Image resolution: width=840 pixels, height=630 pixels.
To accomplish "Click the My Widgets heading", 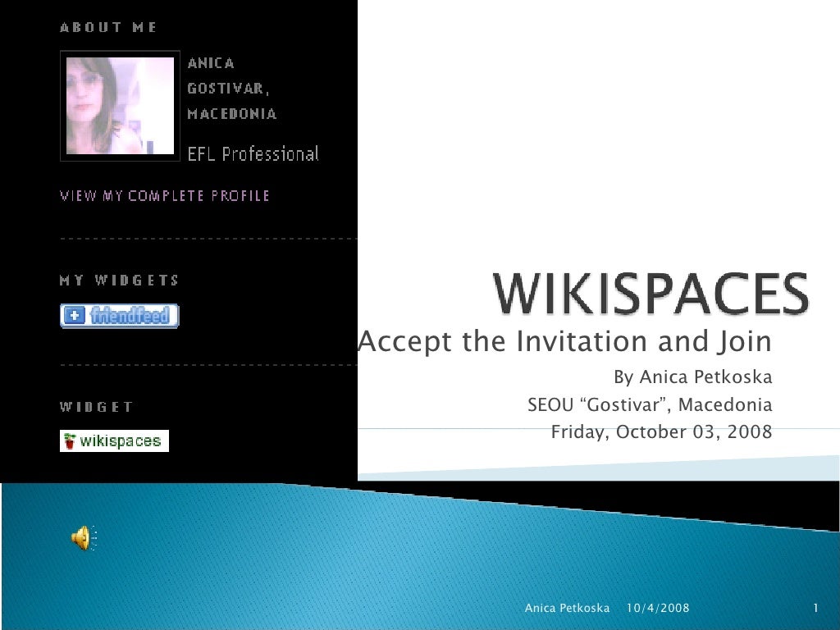I will [119, 281].
